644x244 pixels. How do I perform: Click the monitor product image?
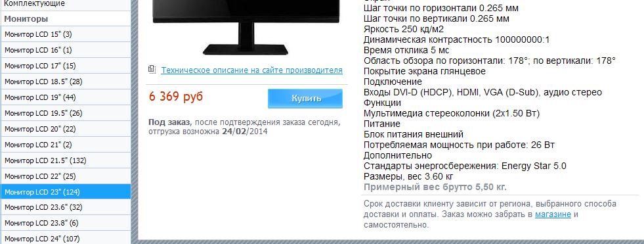pyautogui.click(x=246, y=28)
